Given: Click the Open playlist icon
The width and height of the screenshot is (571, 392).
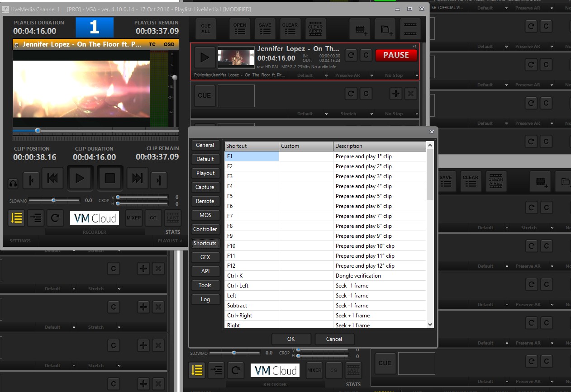Looking at the screenshot, I should [239, 29].
